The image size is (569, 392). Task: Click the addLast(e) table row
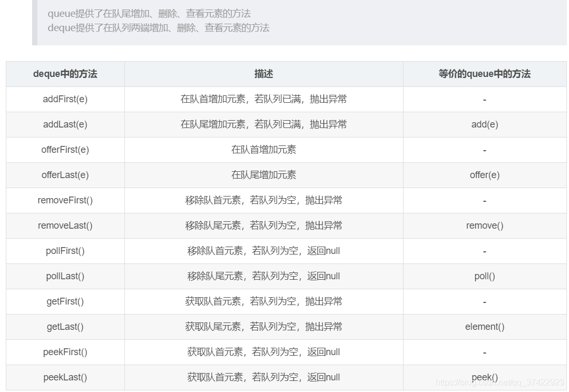65,124
